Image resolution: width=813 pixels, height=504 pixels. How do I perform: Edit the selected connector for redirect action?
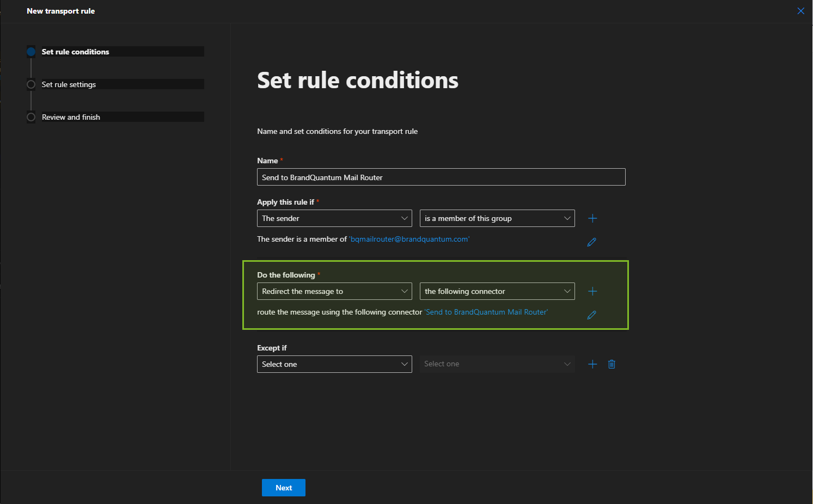(591, 315)
